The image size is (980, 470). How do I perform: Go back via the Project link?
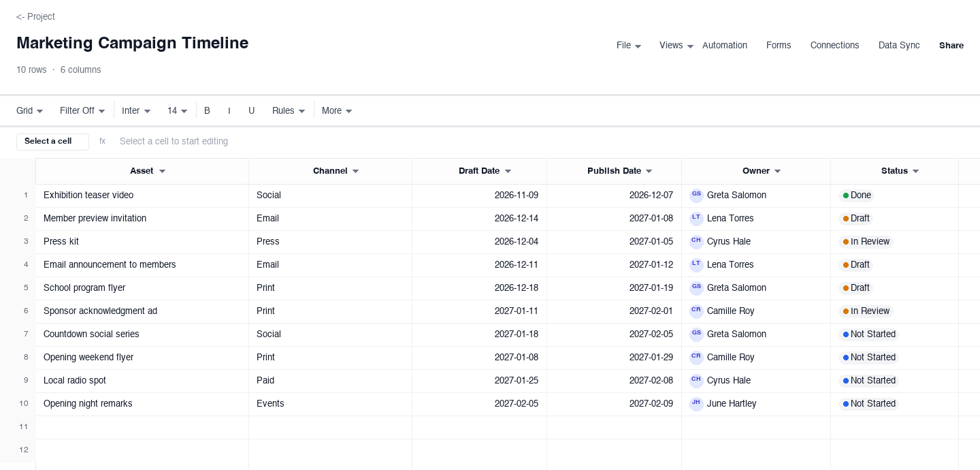pos(35,16)
